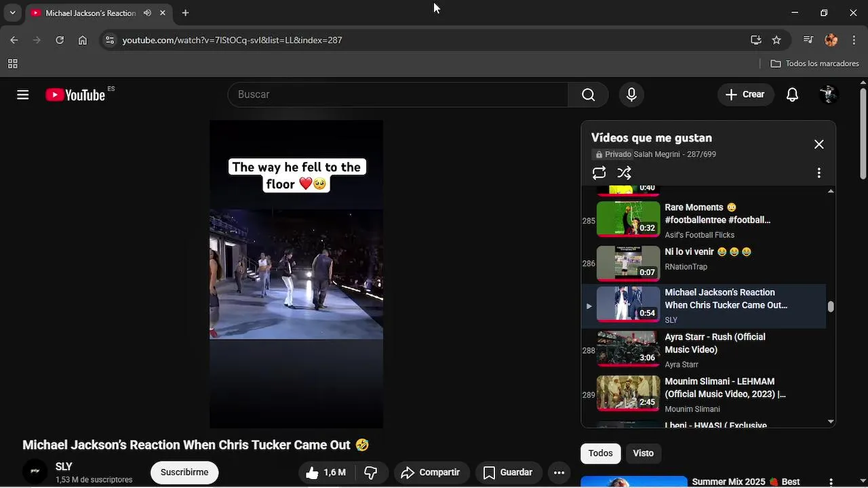
Task: Open the YouTube account avatar menu
Action: click(828, 95)
